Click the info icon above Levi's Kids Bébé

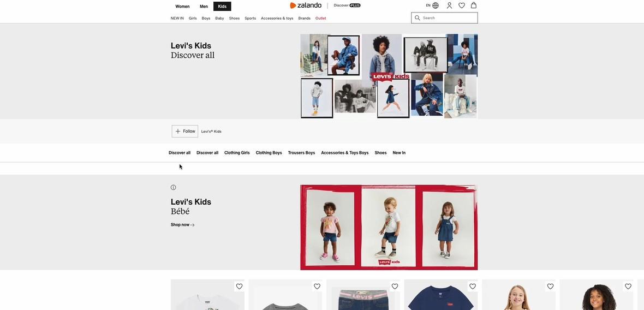(174, 187)
